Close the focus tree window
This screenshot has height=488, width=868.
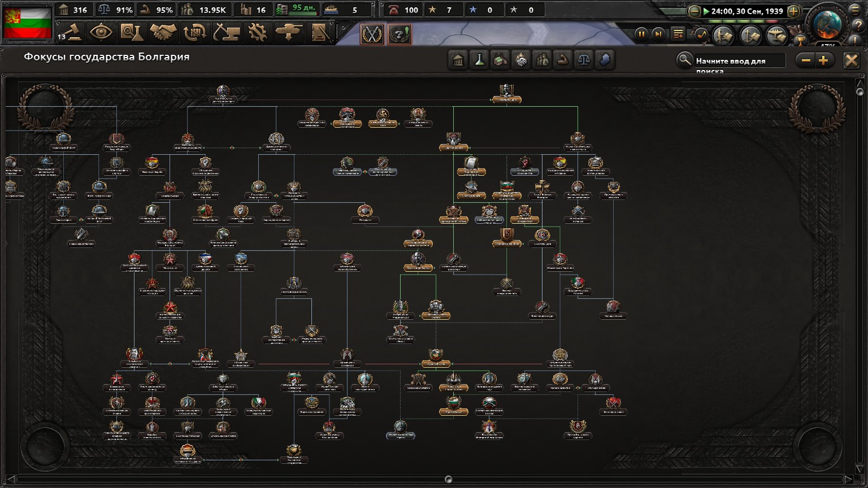point(852,60)
